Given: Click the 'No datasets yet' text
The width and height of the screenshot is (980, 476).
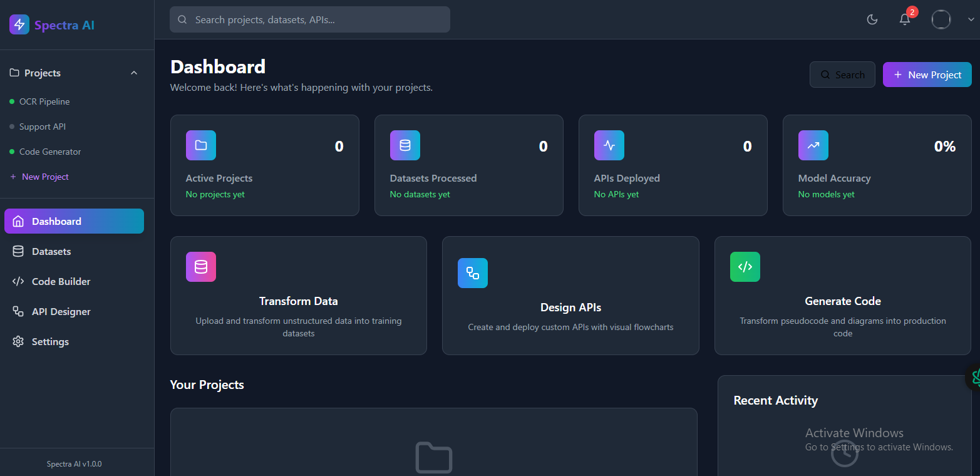Looking at the screenshot, I should pyautogui.click(x=420, y=194).
